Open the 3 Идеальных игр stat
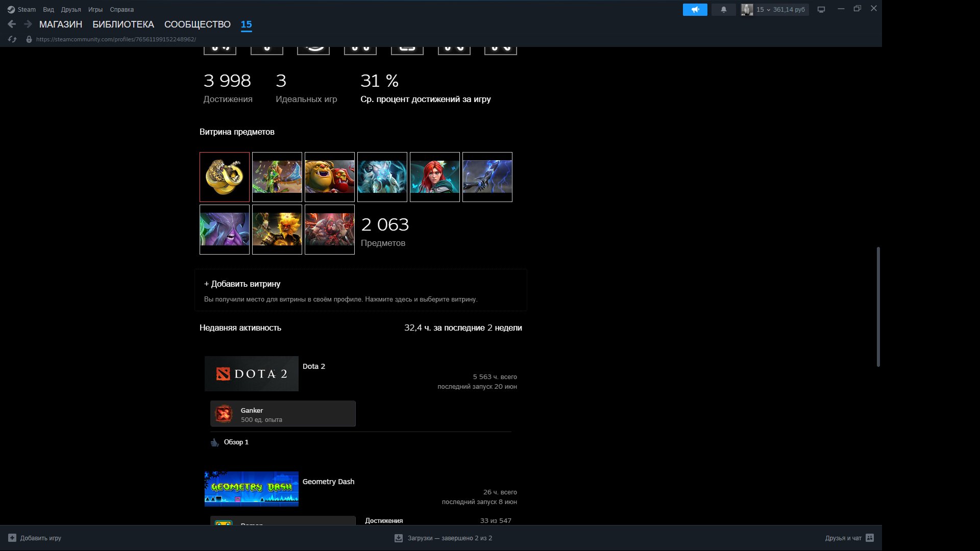This screenshot has height=551, width=980. click(306, 88)
